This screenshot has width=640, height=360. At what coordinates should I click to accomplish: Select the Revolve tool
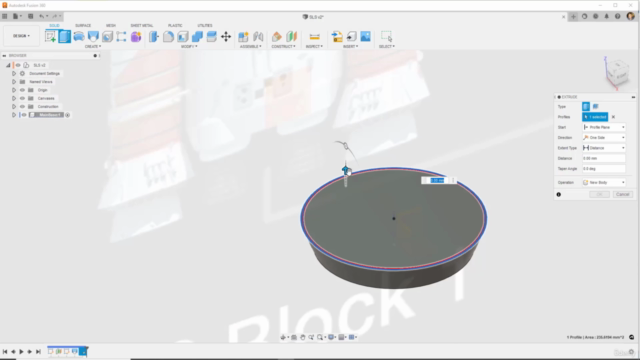pyautogui.click(x=79, y=36)
